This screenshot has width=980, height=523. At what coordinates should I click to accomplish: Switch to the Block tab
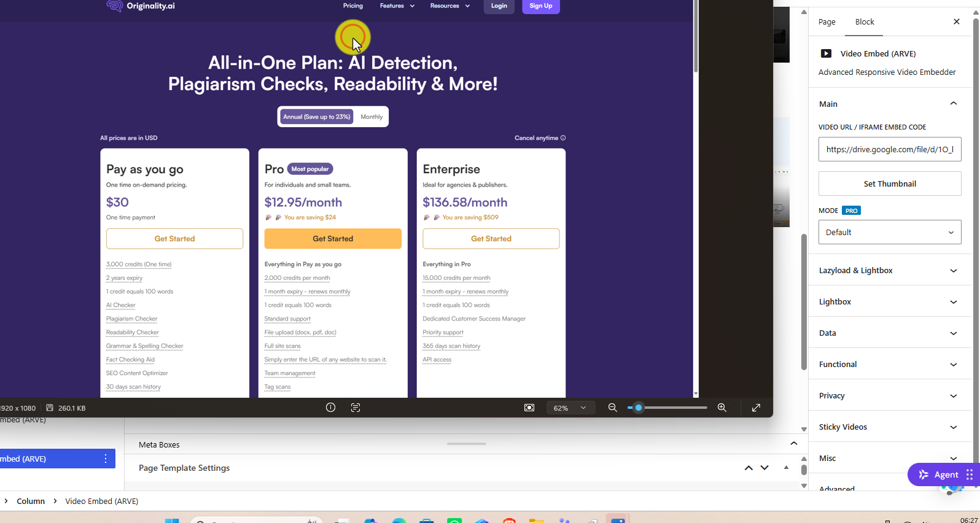pyautogui.click(x=865, y=22)
